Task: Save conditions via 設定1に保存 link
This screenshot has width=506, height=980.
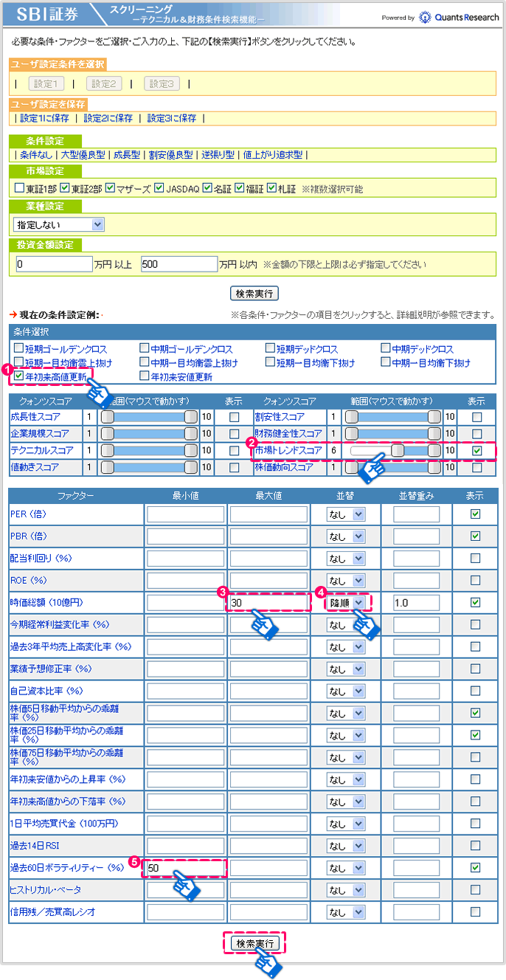Action: coord(44,118)
